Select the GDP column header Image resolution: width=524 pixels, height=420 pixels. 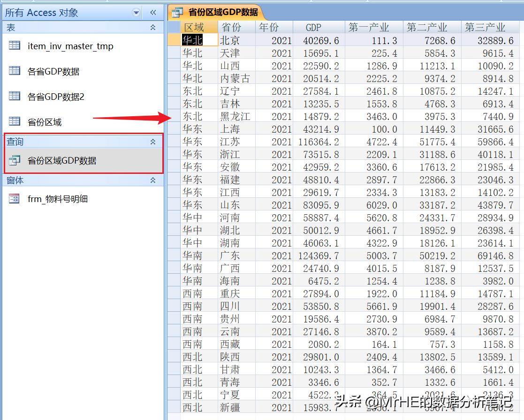pos(314,28)
